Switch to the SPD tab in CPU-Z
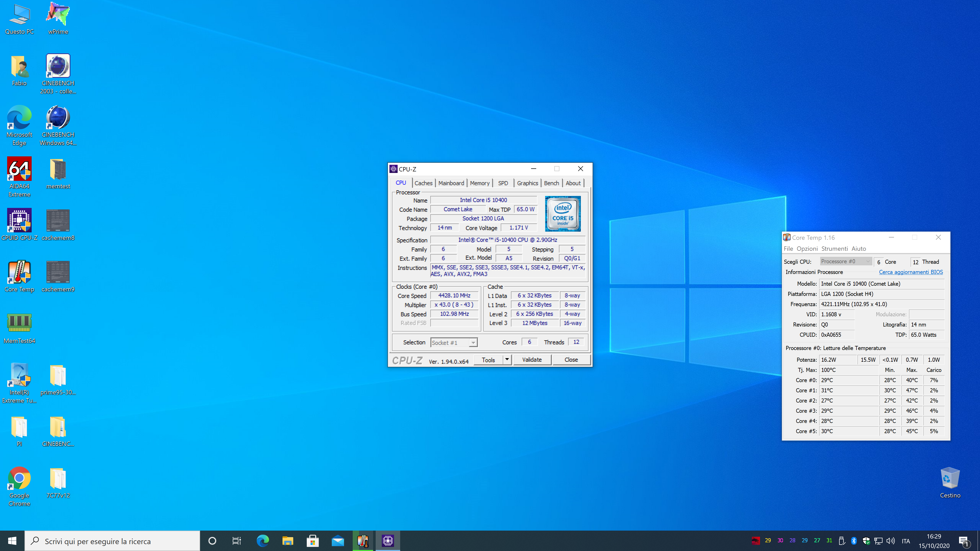Image resolution: width=980 pixels, height=551 pixels. pyautogui.click(x=503, y=183)
